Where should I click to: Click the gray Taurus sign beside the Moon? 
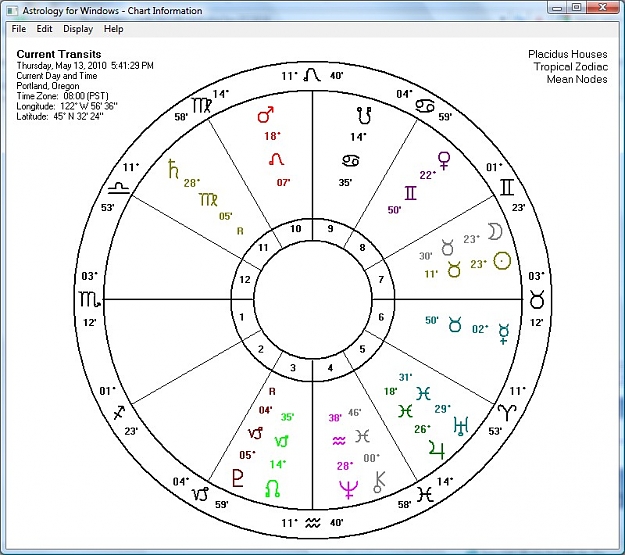click(448, 247)
